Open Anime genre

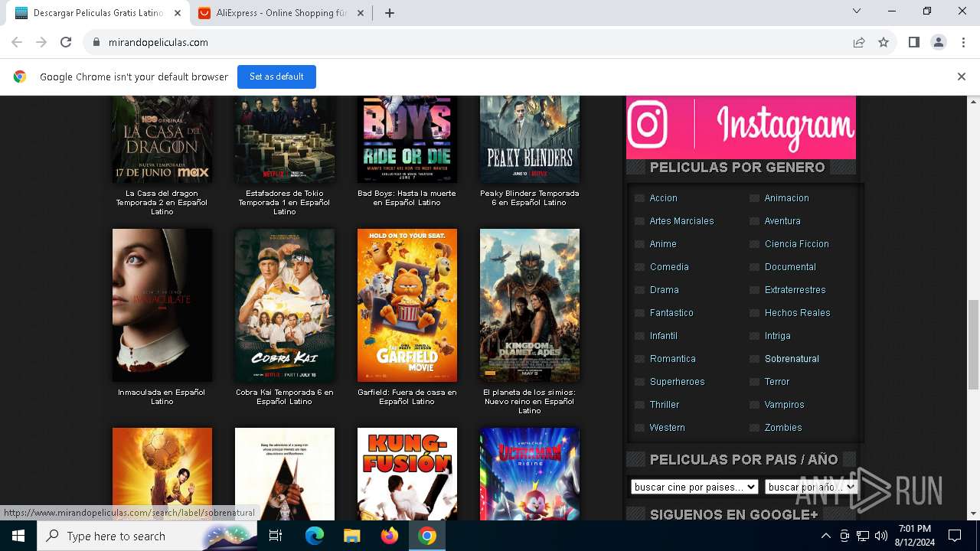coord(663,244)
